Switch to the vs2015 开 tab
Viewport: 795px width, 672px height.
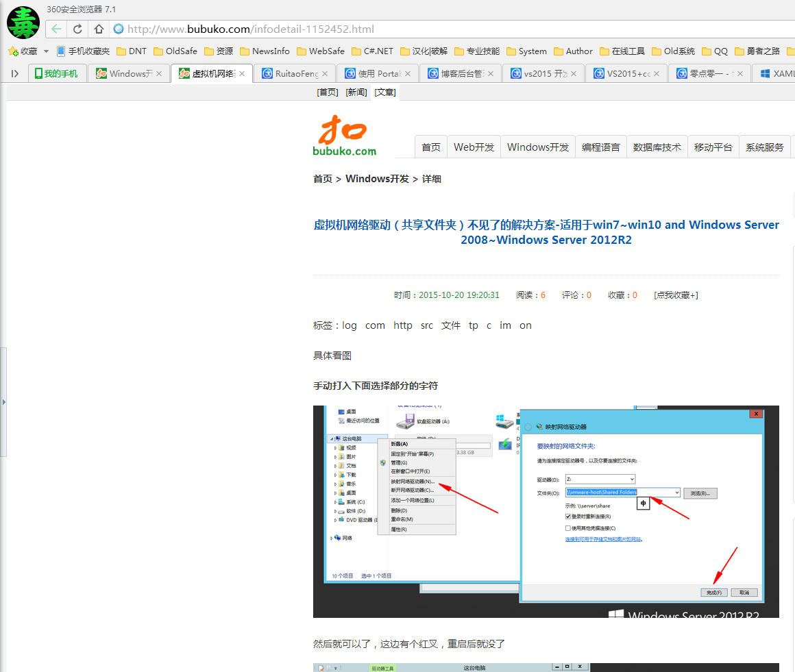543,73
